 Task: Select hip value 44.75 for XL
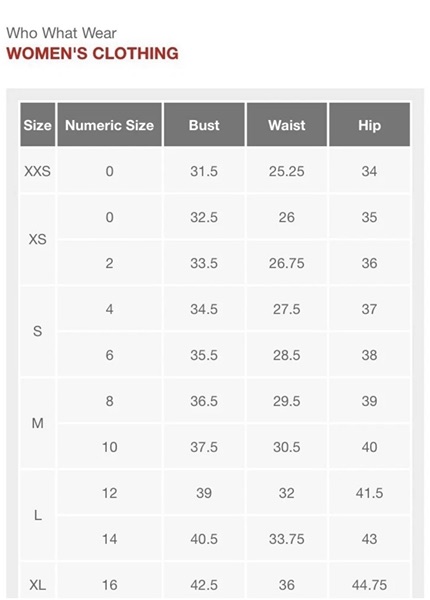(370, 585)
